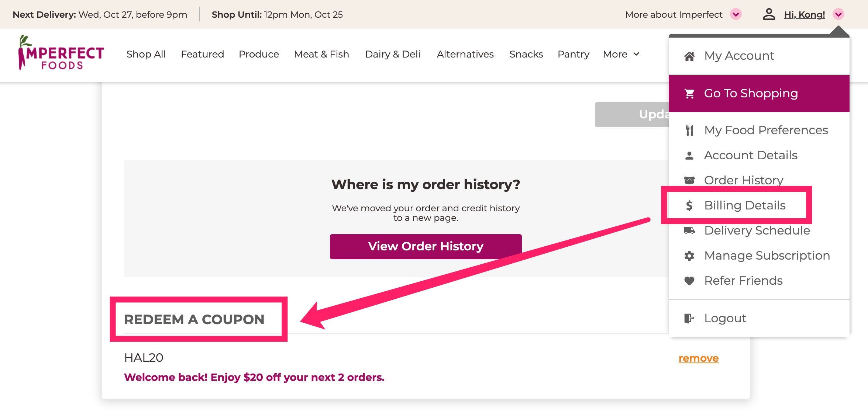Remove the HAL20 coupon
Screen dimensions: 868x413
(x=698, y=358)
